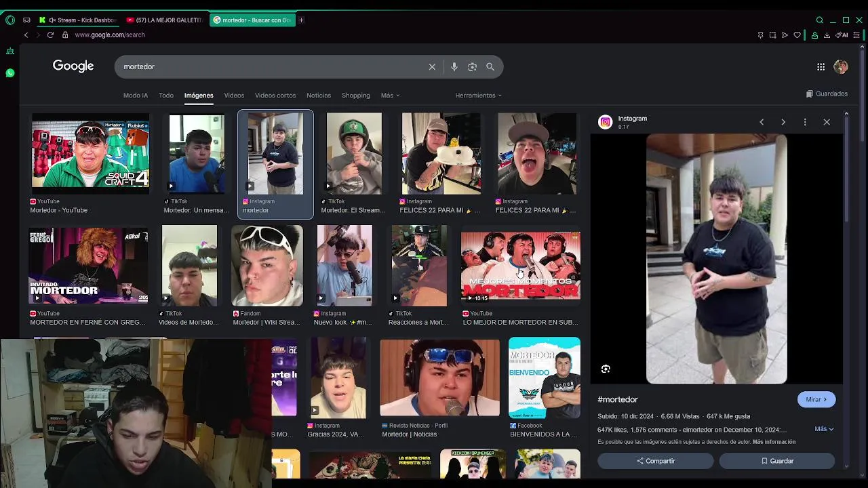Open the player arrow toolbar icon

(x=785, y=35)
